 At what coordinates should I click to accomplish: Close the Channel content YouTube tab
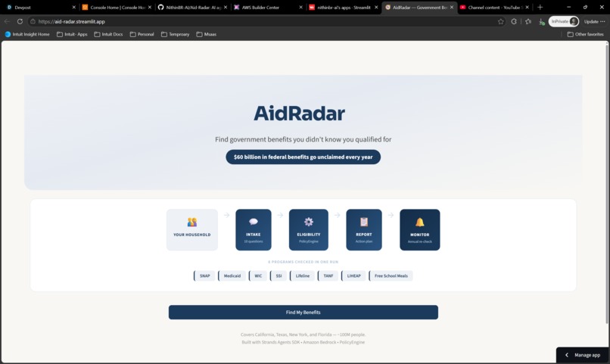[528, 8]
